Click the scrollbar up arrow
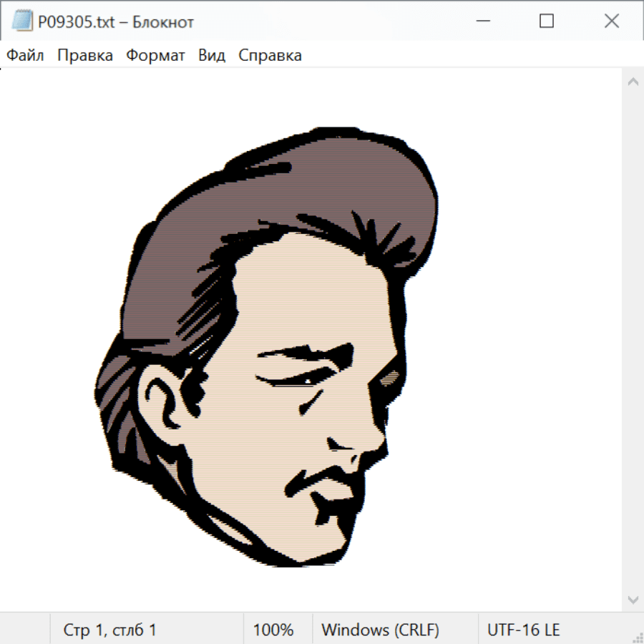644x644 pixels. (x=633, y=82)
